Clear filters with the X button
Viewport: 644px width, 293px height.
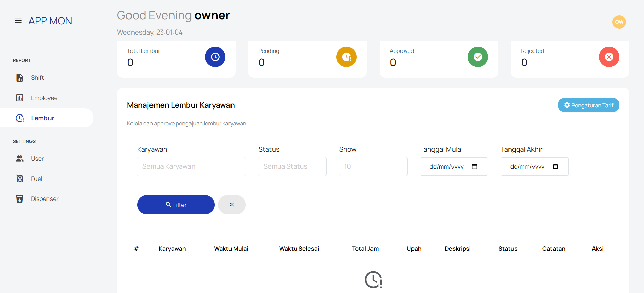[x=232, y=205]
